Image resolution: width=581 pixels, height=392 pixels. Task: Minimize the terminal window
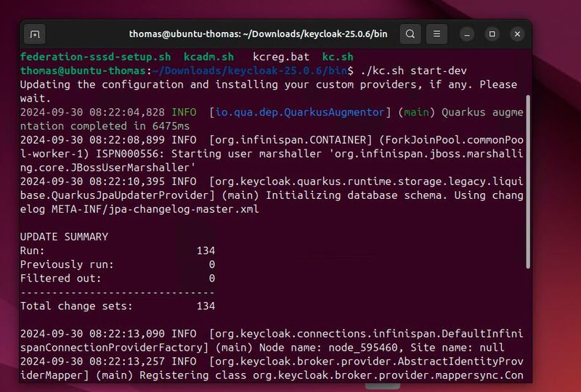coord(467,34)
